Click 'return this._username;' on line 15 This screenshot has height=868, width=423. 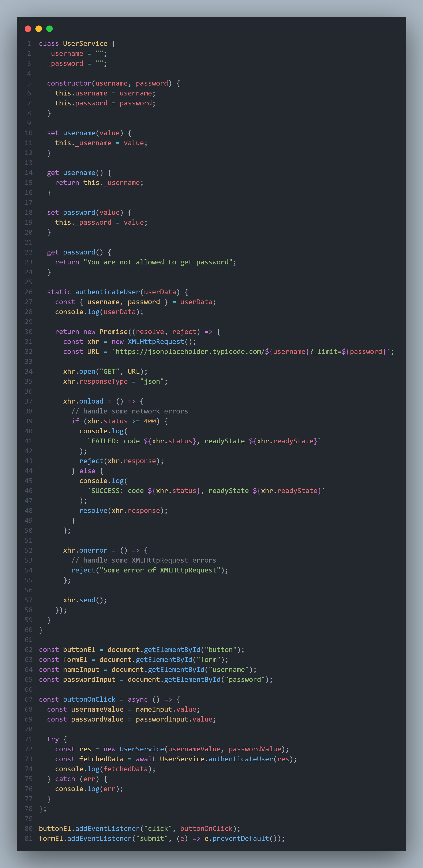pos(99,183)
